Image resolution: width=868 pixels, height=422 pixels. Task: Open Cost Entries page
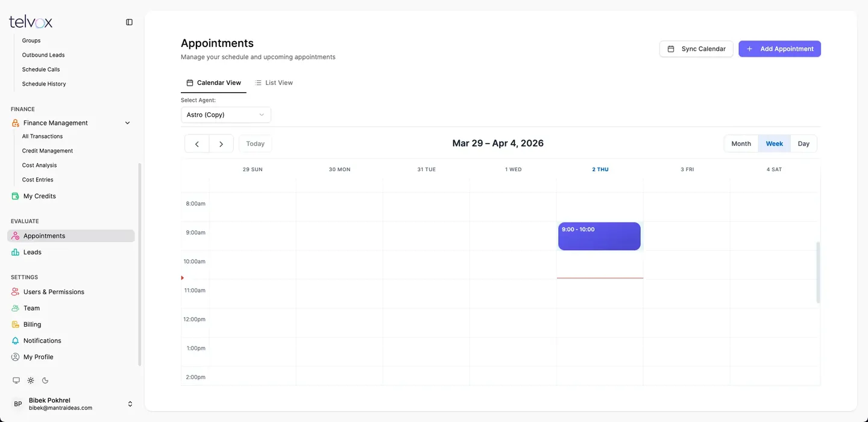[38, 180]
